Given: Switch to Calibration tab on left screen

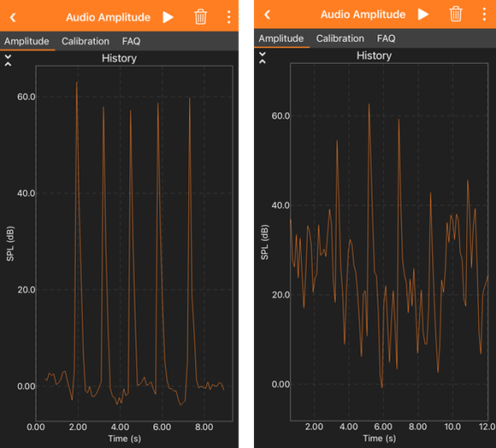Looking at the screenshot, I should (86, 41).
